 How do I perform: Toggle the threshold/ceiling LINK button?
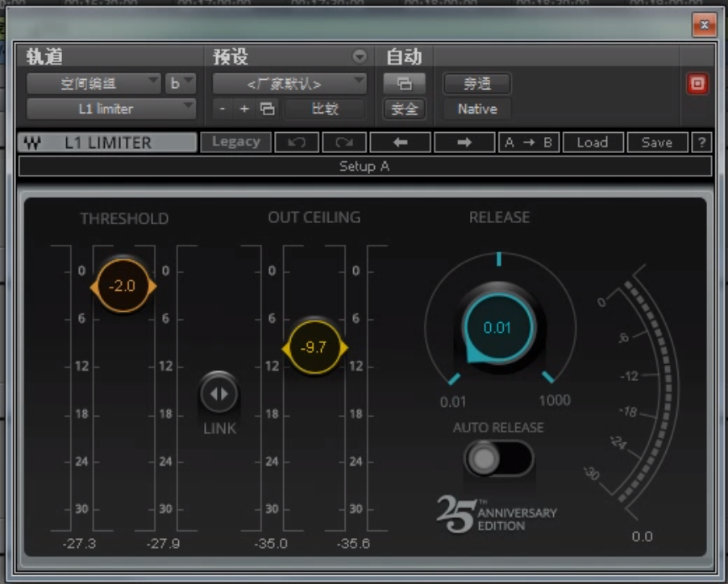coord(218,394)
